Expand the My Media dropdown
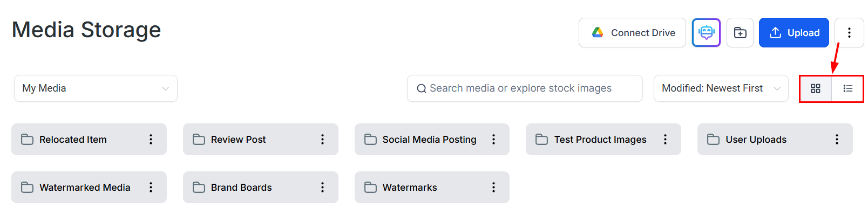This screenshot has width=868, height=222. [x=96, y=88]
